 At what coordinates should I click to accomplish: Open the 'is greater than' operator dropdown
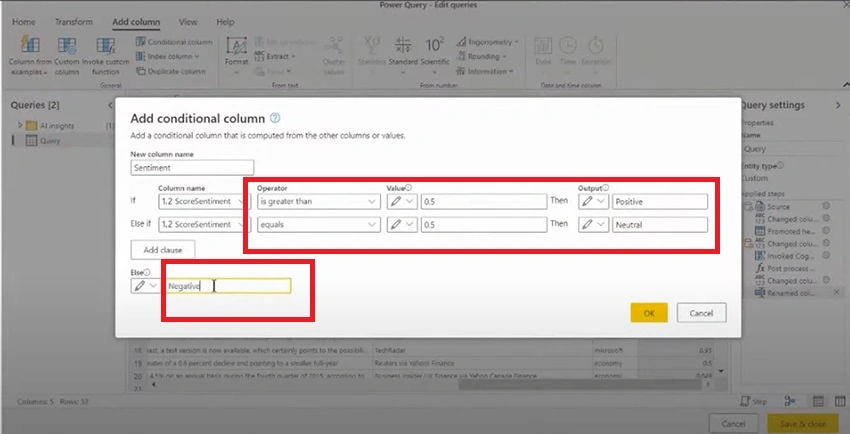point(318,202)
